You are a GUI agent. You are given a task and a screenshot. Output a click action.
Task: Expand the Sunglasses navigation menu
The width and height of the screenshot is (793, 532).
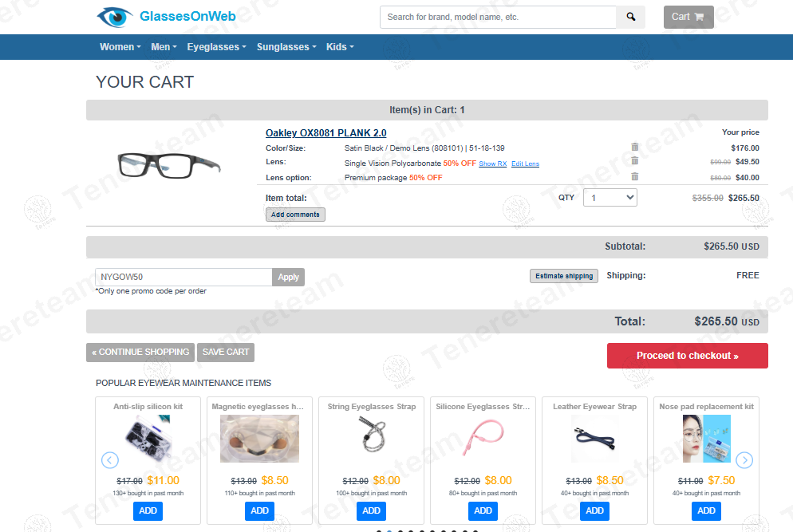(286, 47)
